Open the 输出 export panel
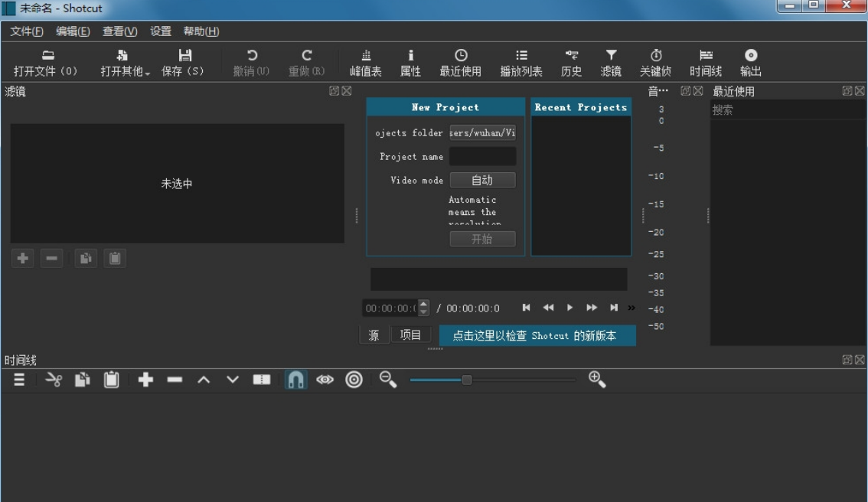 point(751,63)
